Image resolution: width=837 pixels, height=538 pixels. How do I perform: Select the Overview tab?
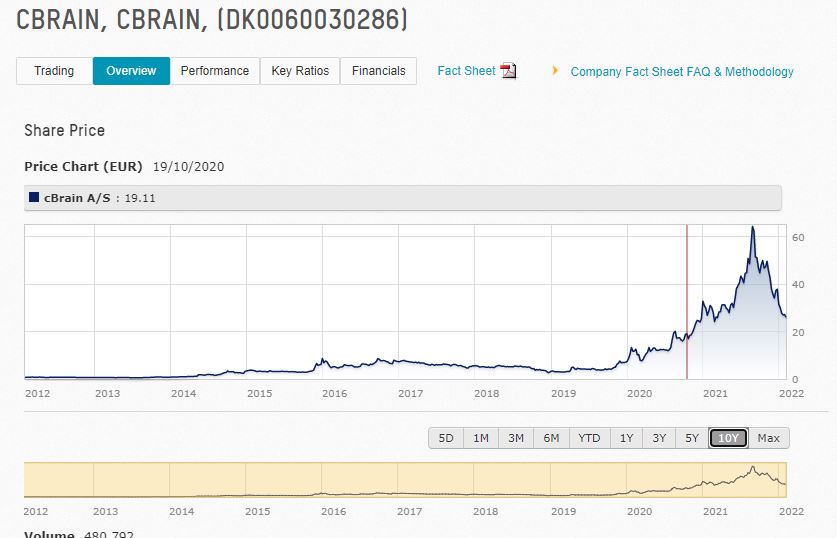coord(131,71)
